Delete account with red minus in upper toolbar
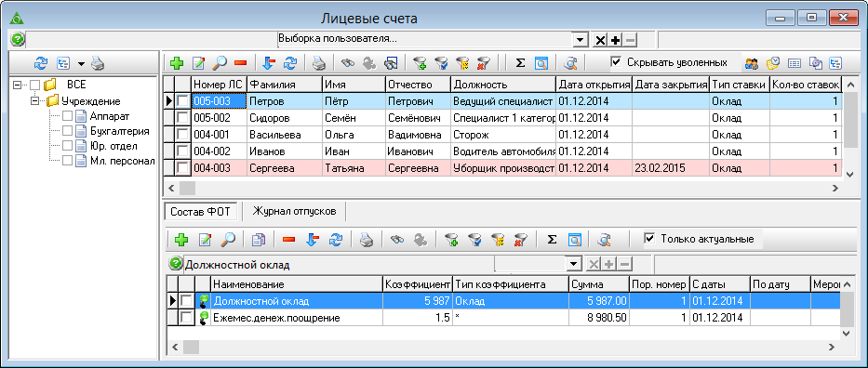 point(240,63)
